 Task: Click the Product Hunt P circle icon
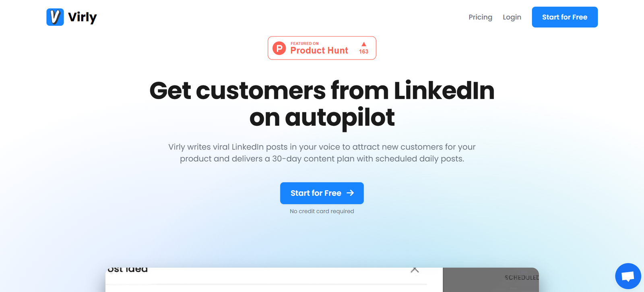click(x=279, y=48)
